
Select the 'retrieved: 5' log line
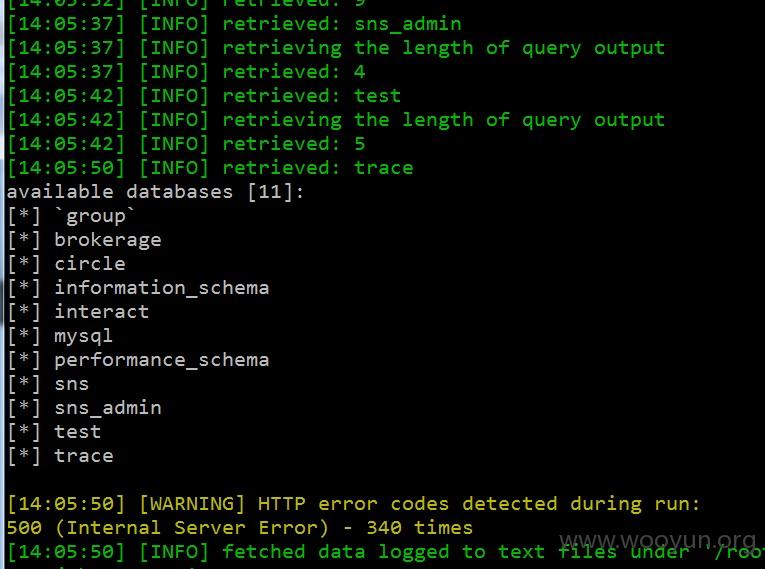coord(186,144)
